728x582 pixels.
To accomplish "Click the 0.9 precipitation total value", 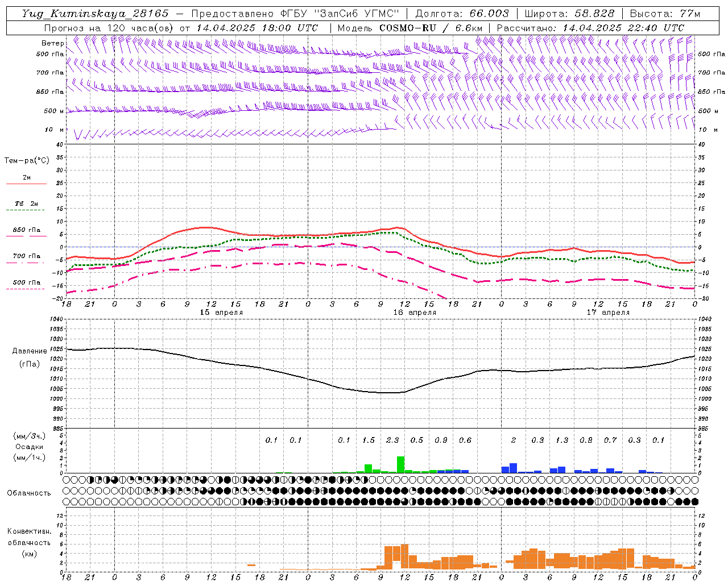I will click(x=441, y=440).
